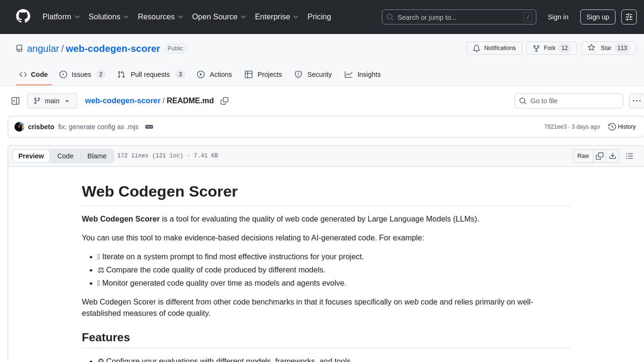Open the GitHub home logo

(23, 17)
